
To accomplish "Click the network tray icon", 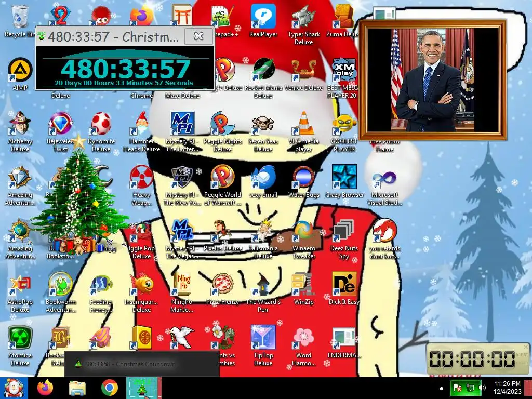I will [470, 388].
